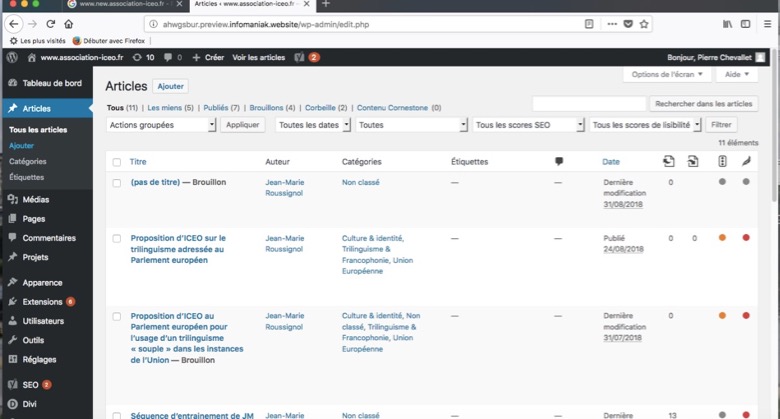Open Actions groupées dropdown
Screen dimensions: 780x419
[x=161, y=125]
